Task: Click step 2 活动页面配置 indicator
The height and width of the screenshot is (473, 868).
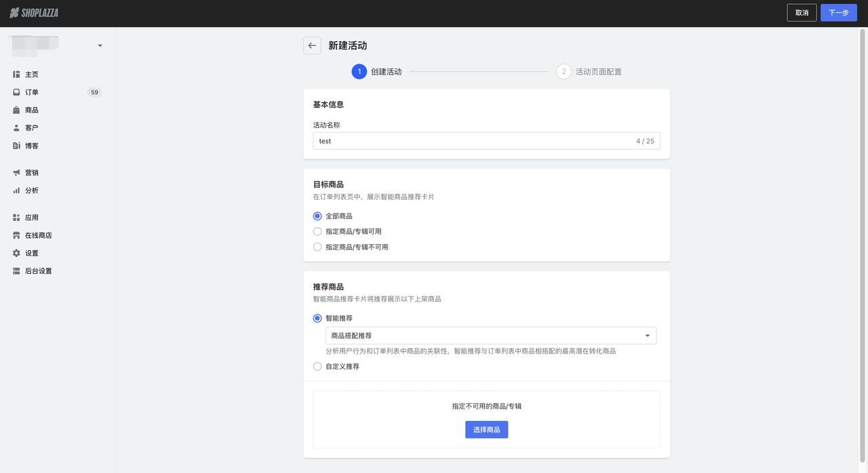Action: [564, 72]
